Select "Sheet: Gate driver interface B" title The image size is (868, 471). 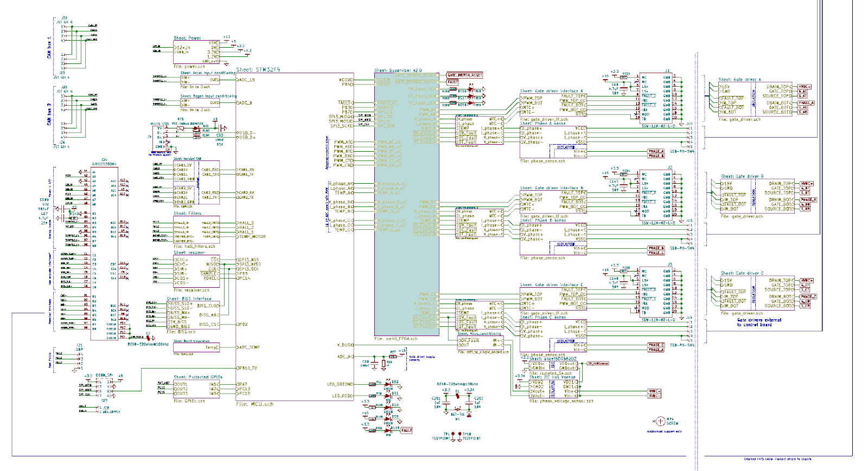[552, 188]
